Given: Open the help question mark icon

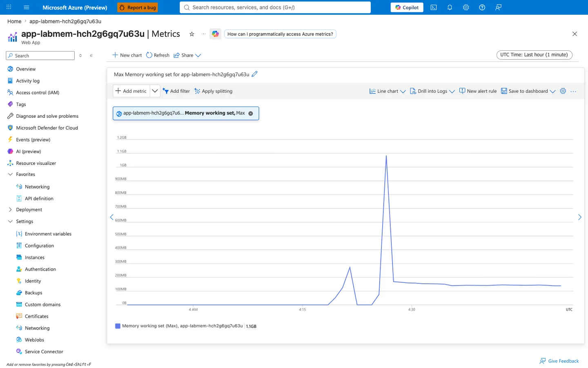Looking at the screenshot, I should pyautogui.click(x=482, y=7).
